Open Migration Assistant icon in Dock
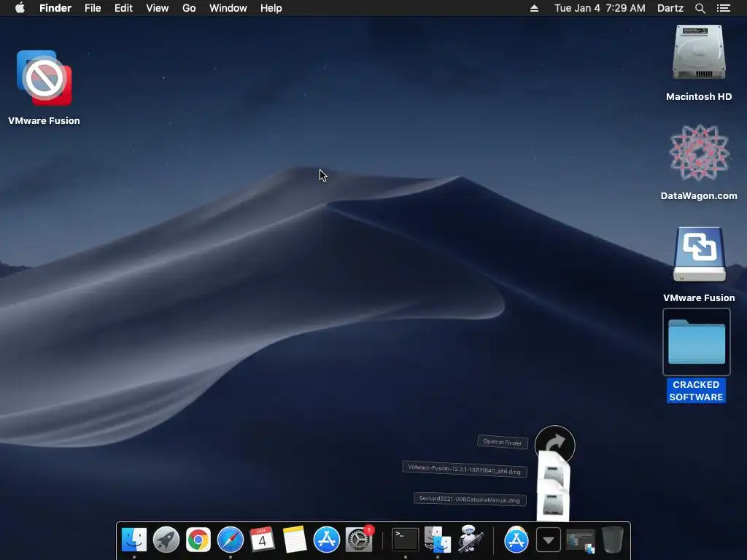Image resolution: width=747 pixels, height=560 pixels. [x=438, y=540]
